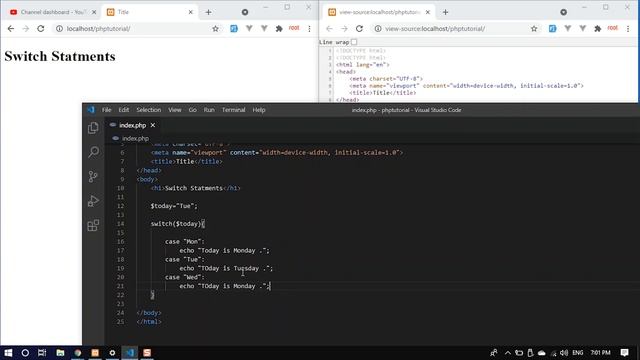Open the Go menu in VS Code
The image size is (640, 360).
(193, 110)
